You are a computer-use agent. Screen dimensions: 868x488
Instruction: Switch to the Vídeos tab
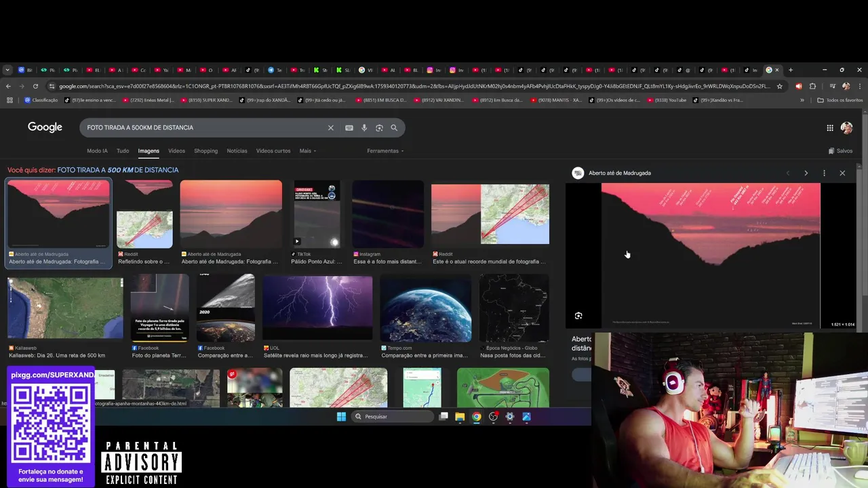click(x=176, y=150)
